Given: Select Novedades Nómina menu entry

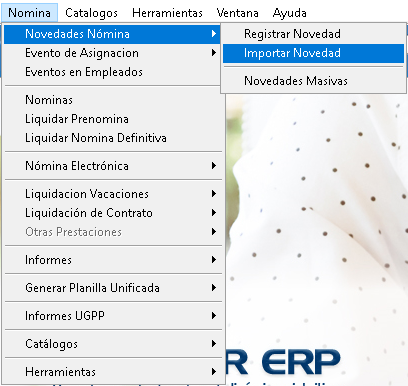Looking at the screenshot, I should [112, 34].
